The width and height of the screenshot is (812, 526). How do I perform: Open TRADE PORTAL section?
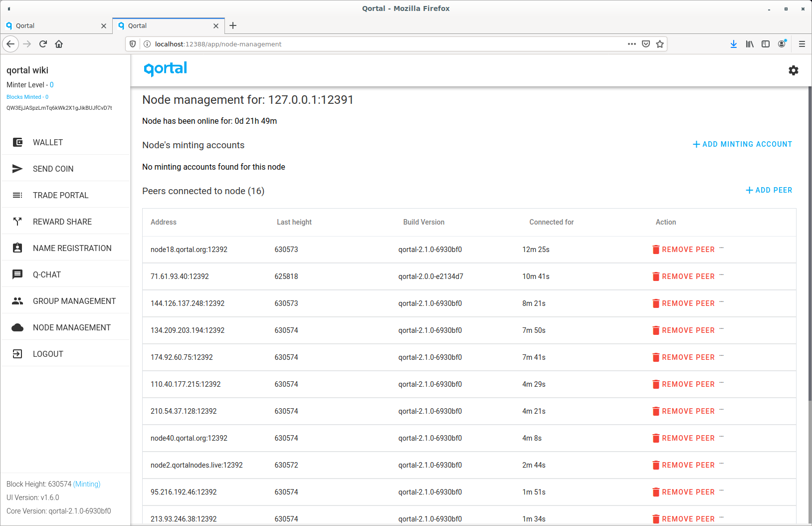65,195
